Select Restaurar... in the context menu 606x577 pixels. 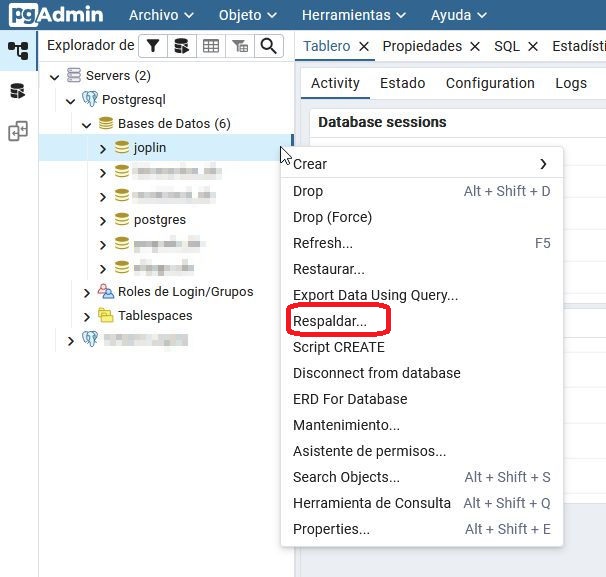(328, 269)
